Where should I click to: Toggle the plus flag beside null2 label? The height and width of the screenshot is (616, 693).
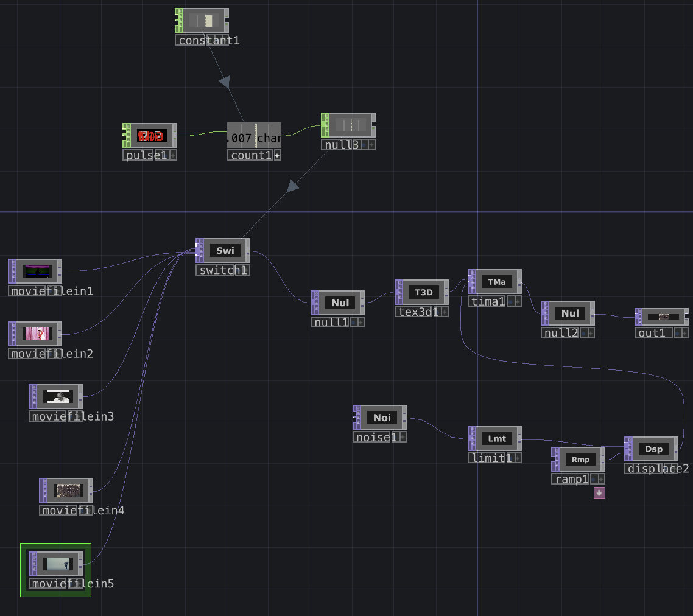tap(589, 333)
